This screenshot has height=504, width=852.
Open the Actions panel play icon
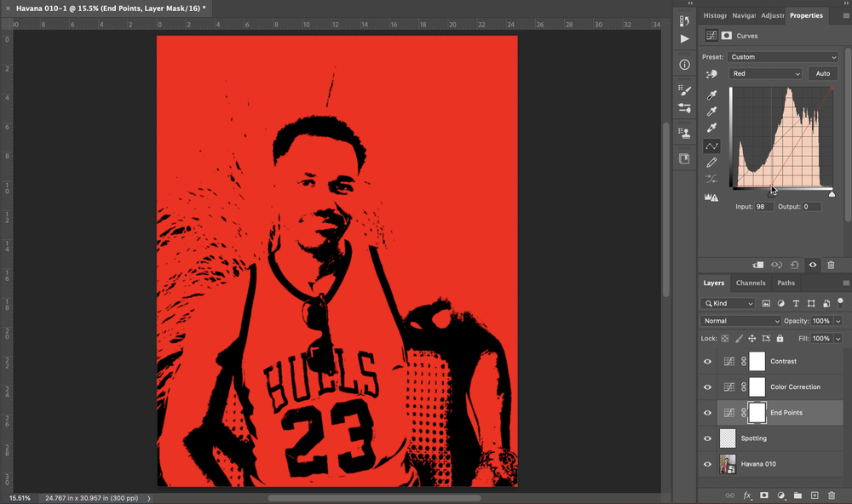point(685,38)
